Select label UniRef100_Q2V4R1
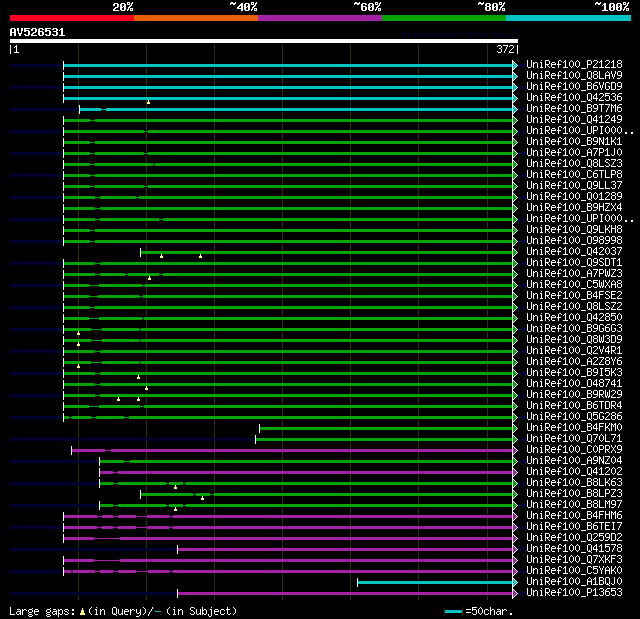Viewport: 640px width, 619px height. (x=574, y=351)
